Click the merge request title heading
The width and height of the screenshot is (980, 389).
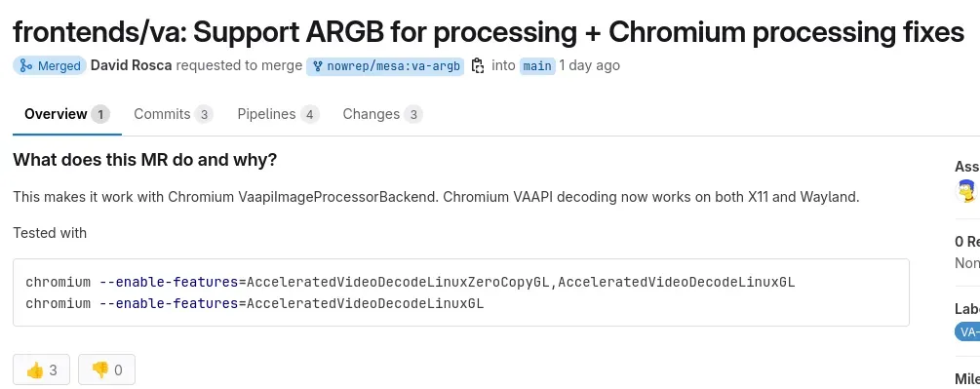(489, 32)
